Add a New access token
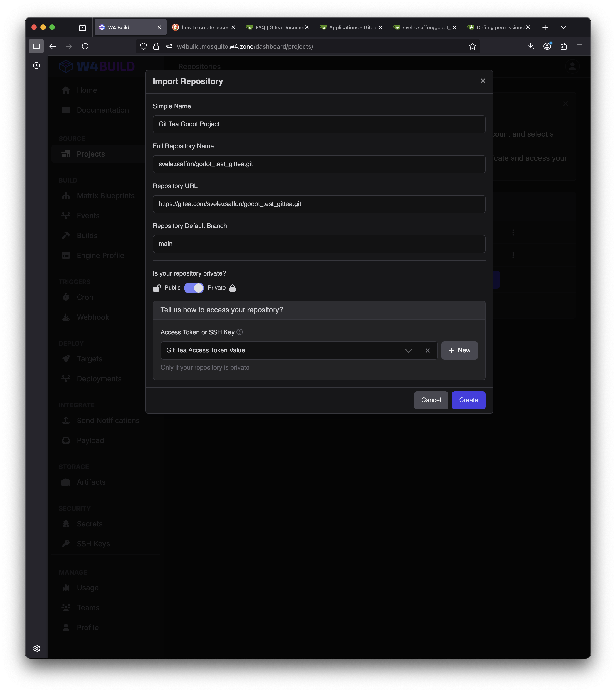Viewport: 616px width, 692px height. (459, 350)
